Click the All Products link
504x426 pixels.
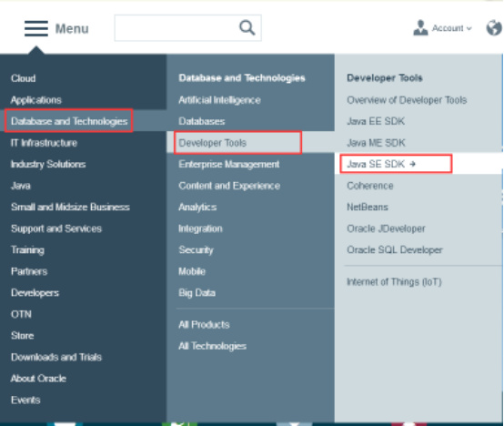[204, 325]
